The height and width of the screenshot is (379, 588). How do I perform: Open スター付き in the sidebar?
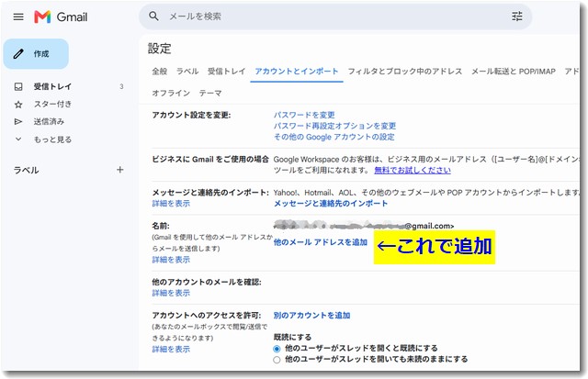tap(52, 104)
